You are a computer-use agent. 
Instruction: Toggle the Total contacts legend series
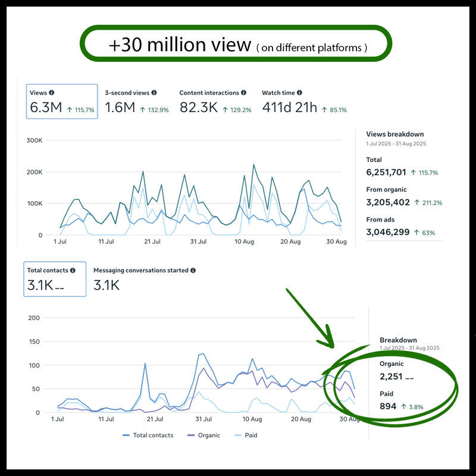tap(148, 435)
